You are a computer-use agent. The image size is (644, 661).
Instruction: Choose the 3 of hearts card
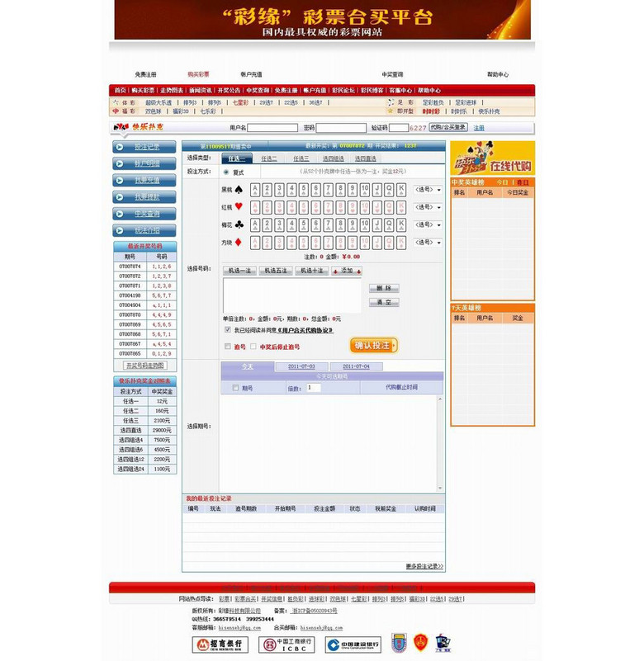(x=280, y=207)
